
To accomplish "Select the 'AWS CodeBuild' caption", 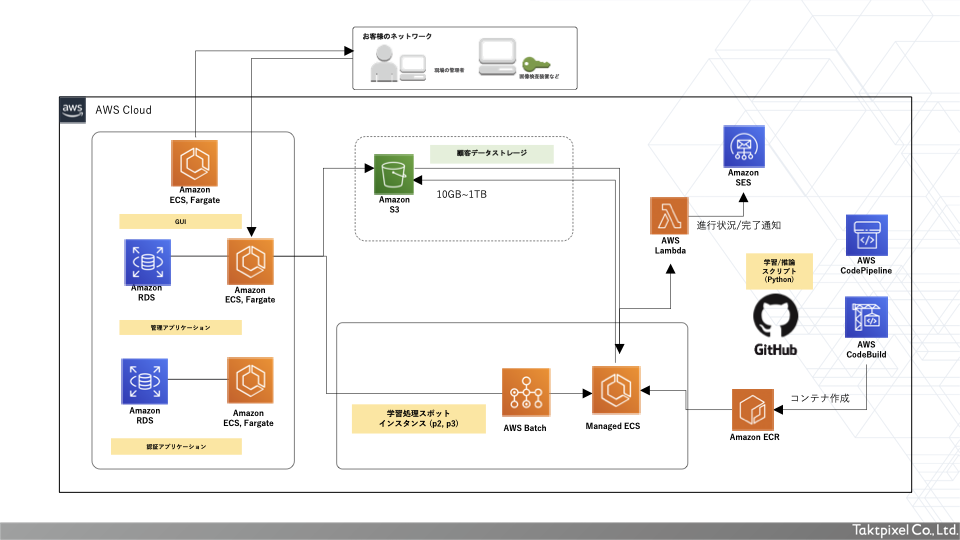I will 866,350.
